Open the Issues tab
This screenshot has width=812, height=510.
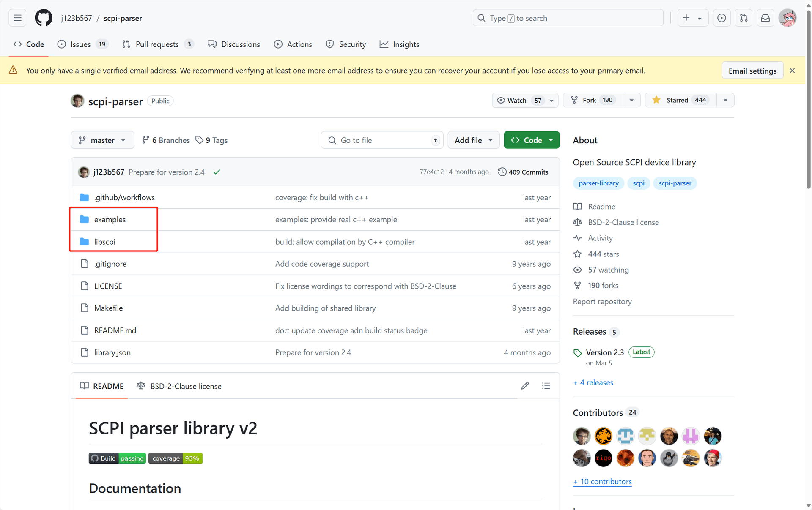coord(83,44)
